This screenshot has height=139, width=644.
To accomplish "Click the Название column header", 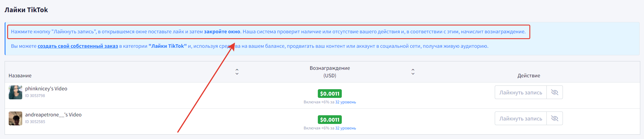I will point(20,76).
